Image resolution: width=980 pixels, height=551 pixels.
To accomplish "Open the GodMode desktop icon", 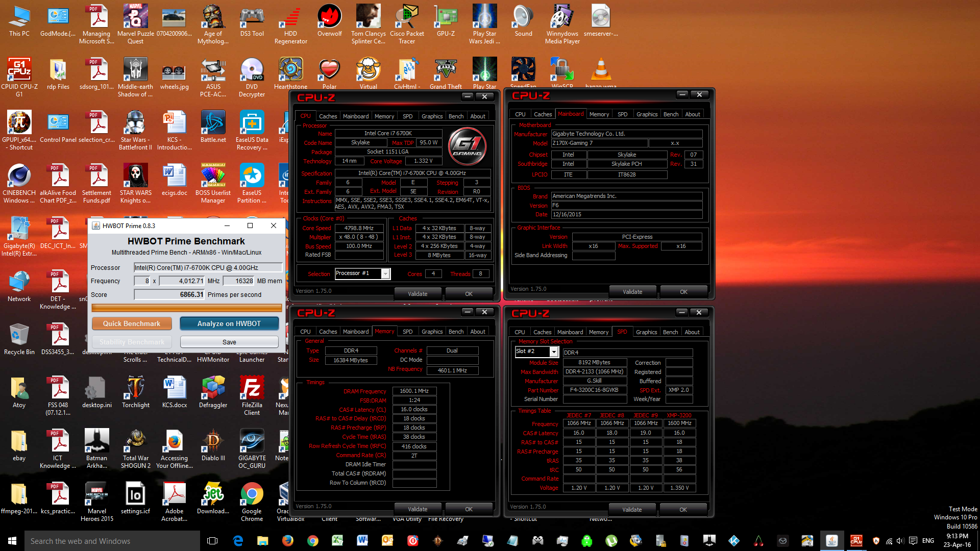I will pyautogui.click(x=58, y=21).
